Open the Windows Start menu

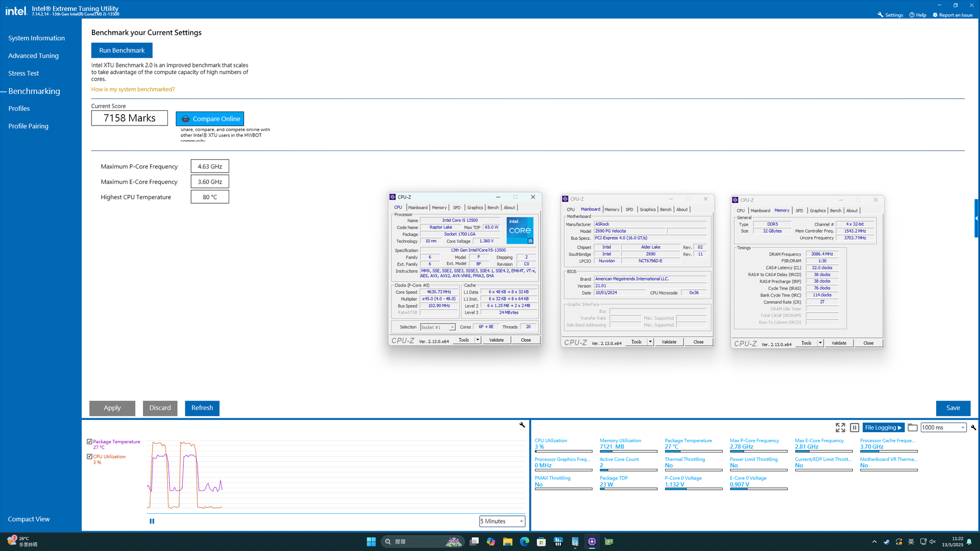coord(371,541)
